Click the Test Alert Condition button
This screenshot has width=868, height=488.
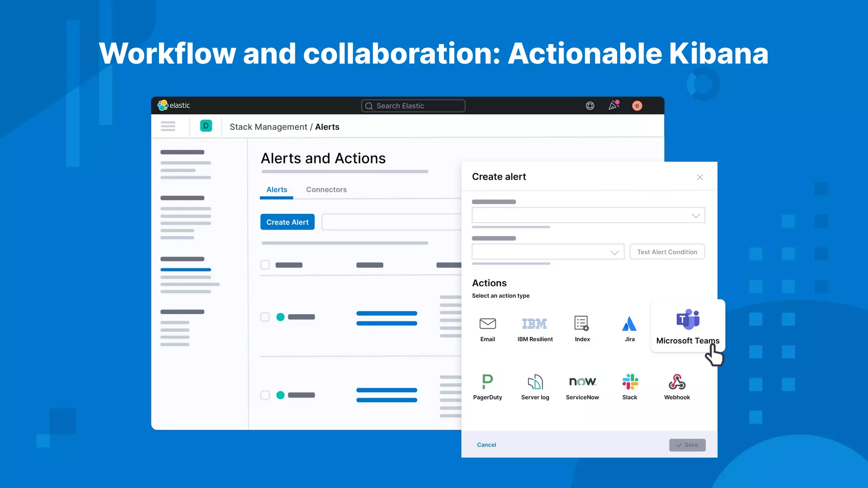pos(667,252)
